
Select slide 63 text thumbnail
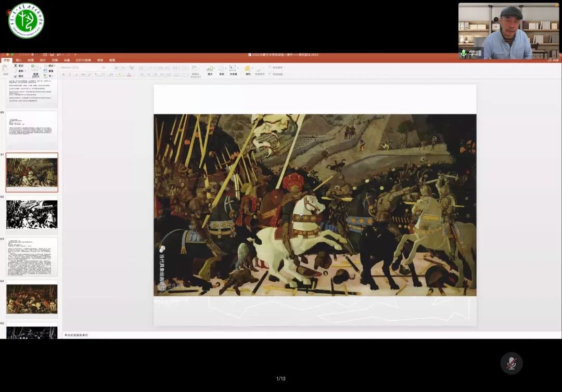[32, 257]
